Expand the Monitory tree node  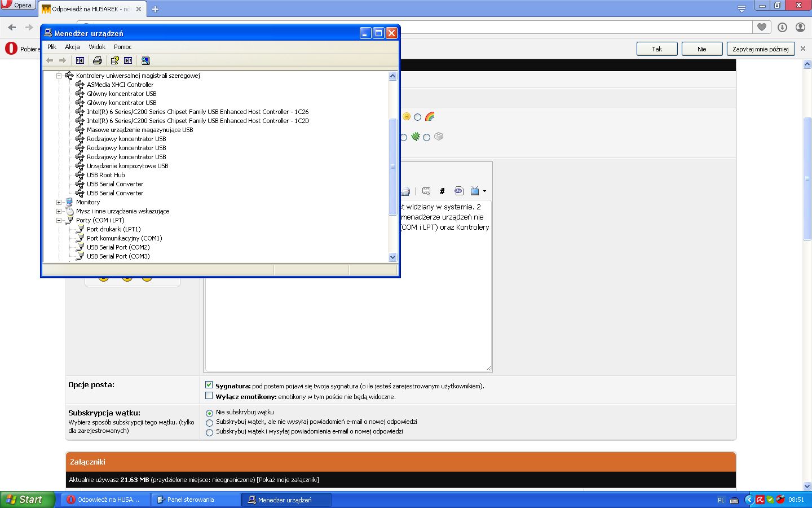59,202
